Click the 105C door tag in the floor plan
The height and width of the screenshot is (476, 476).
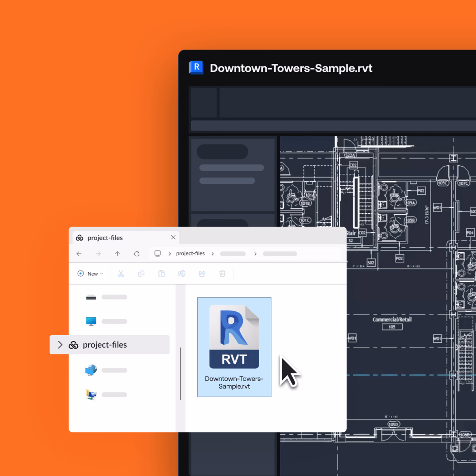click(443, 183)
